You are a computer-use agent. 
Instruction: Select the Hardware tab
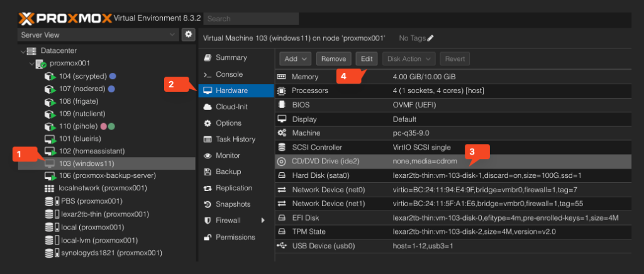point(236,90)
